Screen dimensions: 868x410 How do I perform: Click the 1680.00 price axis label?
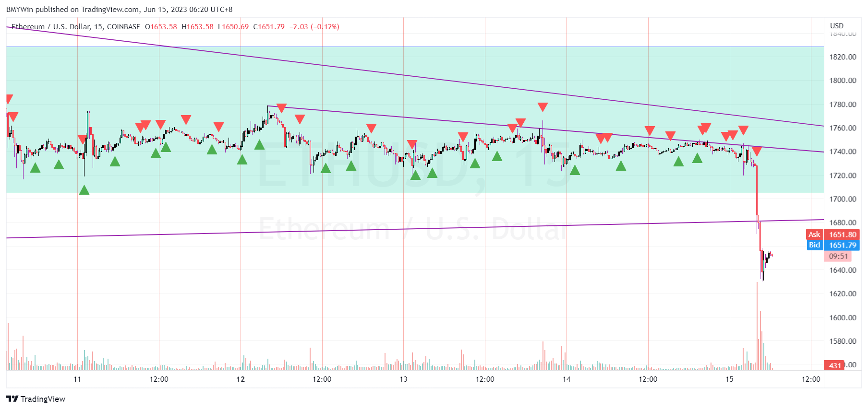843,223
